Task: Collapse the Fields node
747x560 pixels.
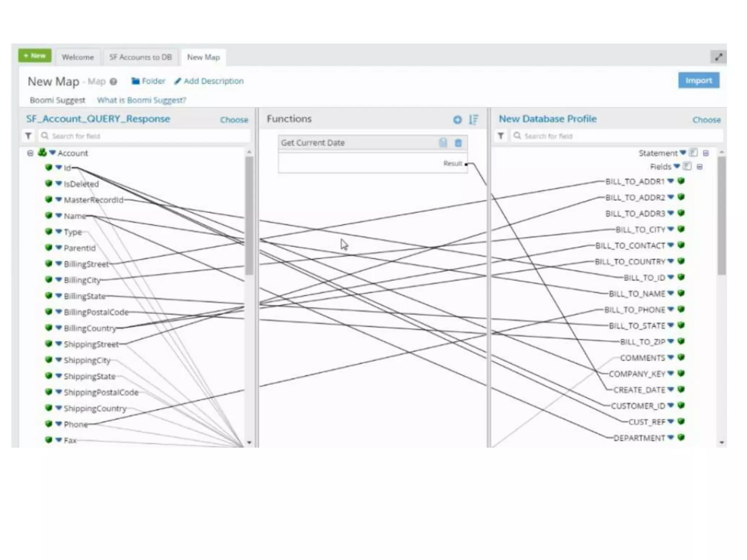Action: tap(699, 167)
